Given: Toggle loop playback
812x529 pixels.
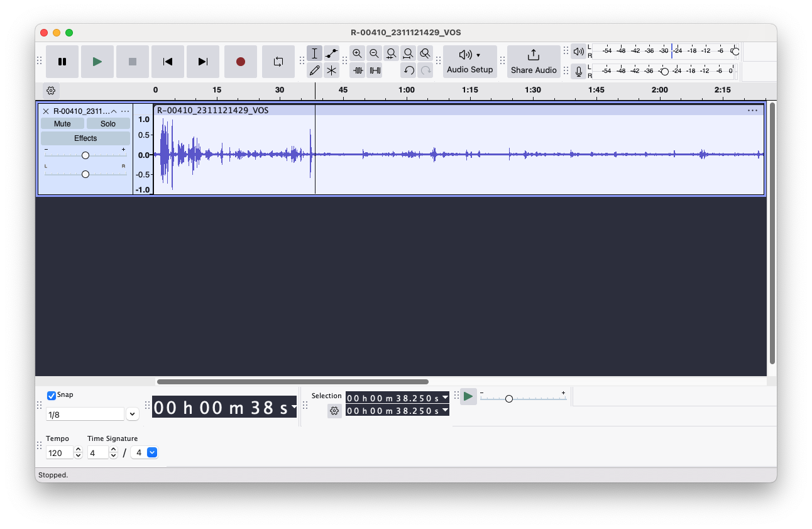Looking at the screenshot, I should point(278,62).
